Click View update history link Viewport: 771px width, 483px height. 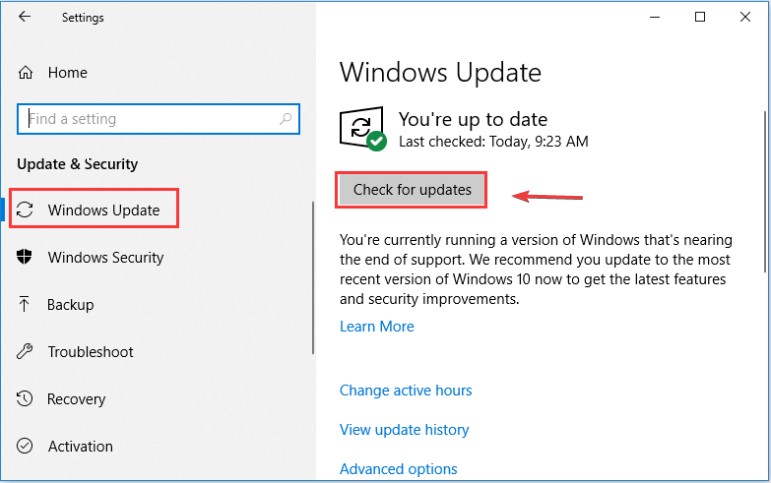404,429
